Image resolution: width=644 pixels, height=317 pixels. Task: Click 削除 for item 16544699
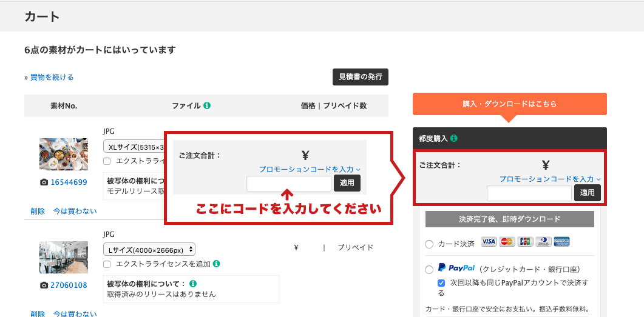[x=38, y=211]
